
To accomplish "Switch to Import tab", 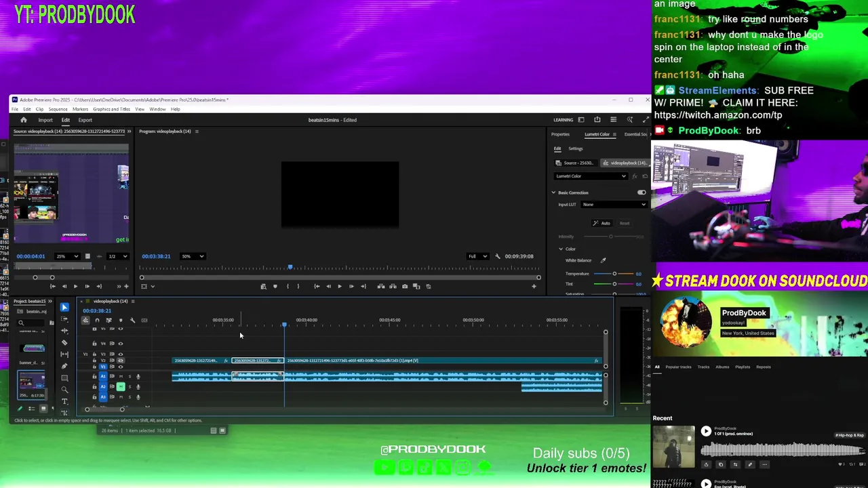I will tap(45, 120).
